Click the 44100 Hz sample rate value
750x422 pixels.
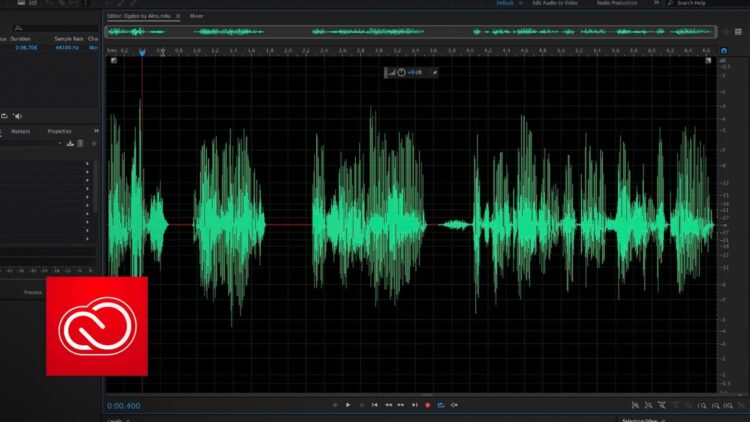(x=67, y=48)
